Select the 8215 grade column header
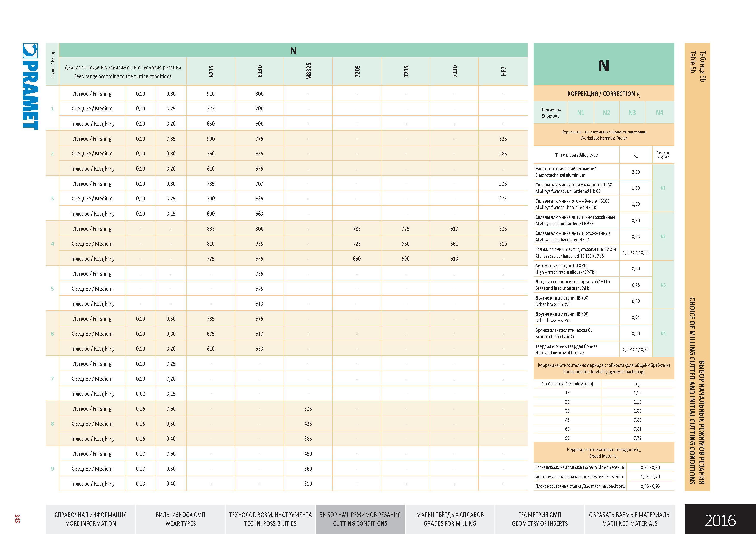This screenshot has width=756, height=534. [211, 71]
